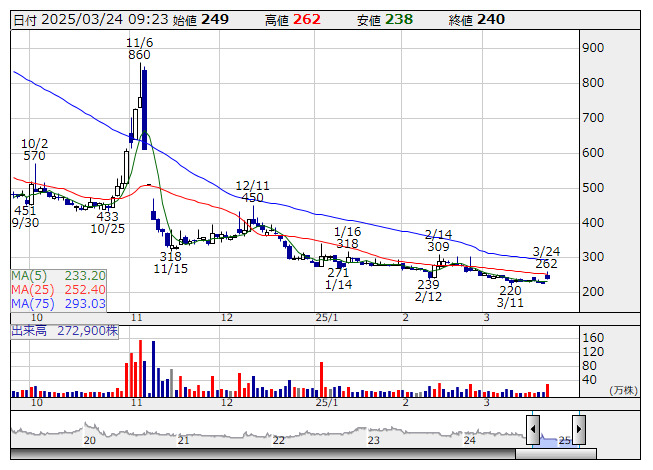Viewport: 653px width, 470px height.
Task: Jump to year 22 in navigator timeline
Action: [278, 440]
